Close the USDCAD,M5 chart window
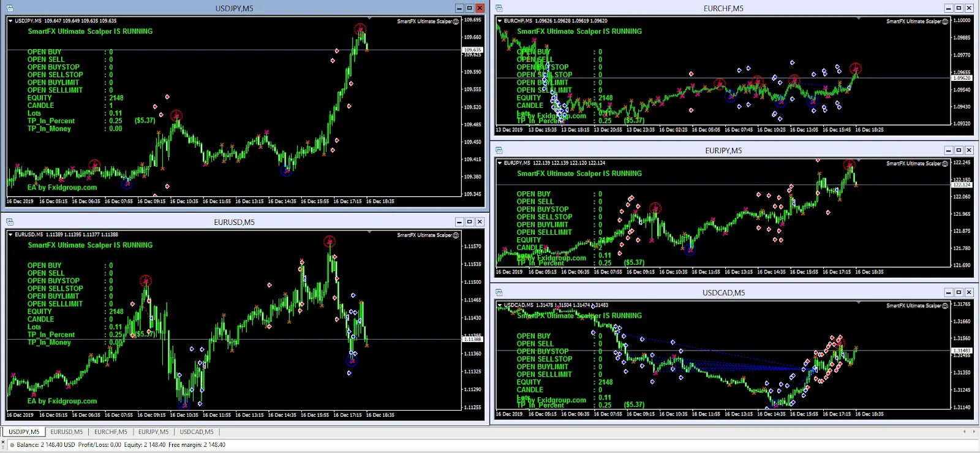 click(969, 292)
